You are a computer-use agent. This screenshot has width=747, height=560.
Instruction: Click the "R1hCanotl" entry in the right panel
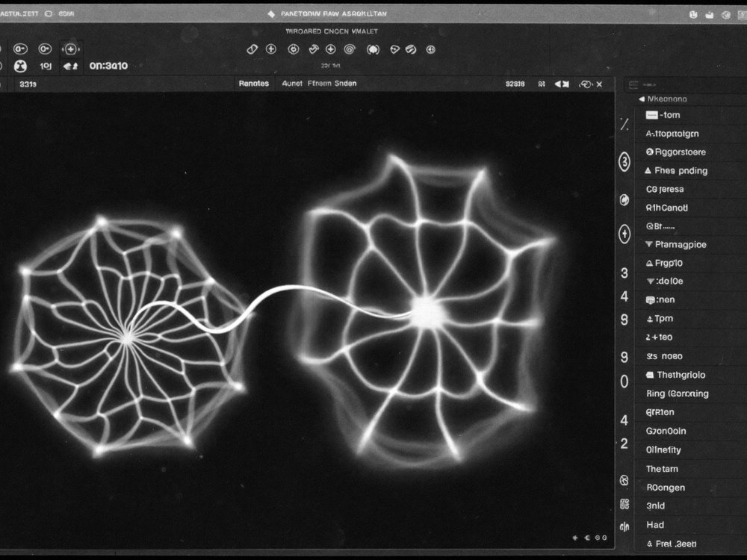(x=667, y=208)
